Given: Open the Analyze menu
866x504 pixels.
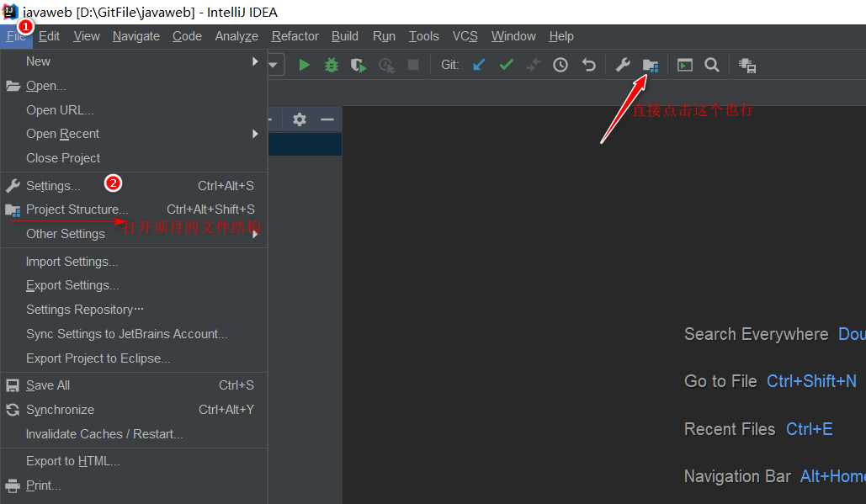Looking at the screenshot, I should pyautogui.click(x=237, y=36).
